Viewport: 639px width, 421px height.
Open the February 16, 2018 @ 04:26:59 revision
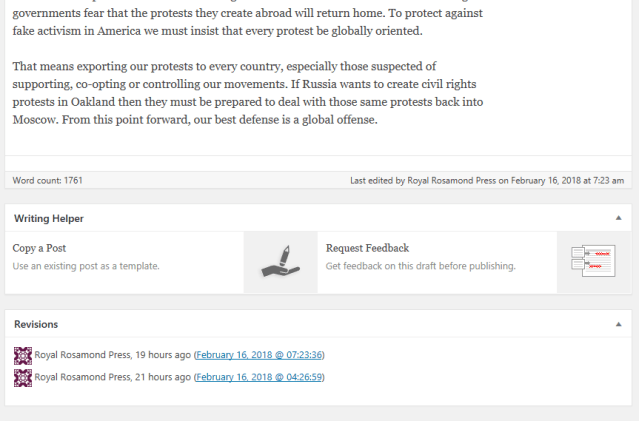click(260, 377)
